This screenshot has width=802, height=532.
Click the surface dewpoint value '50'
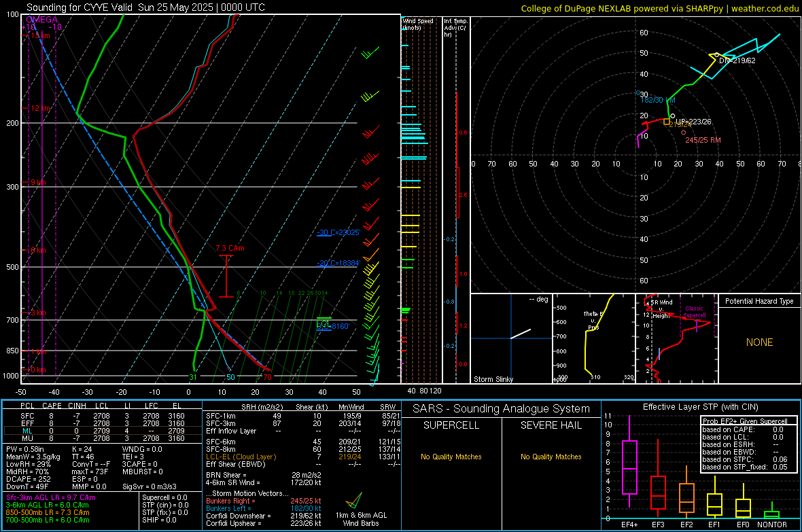tap(230, 377)
